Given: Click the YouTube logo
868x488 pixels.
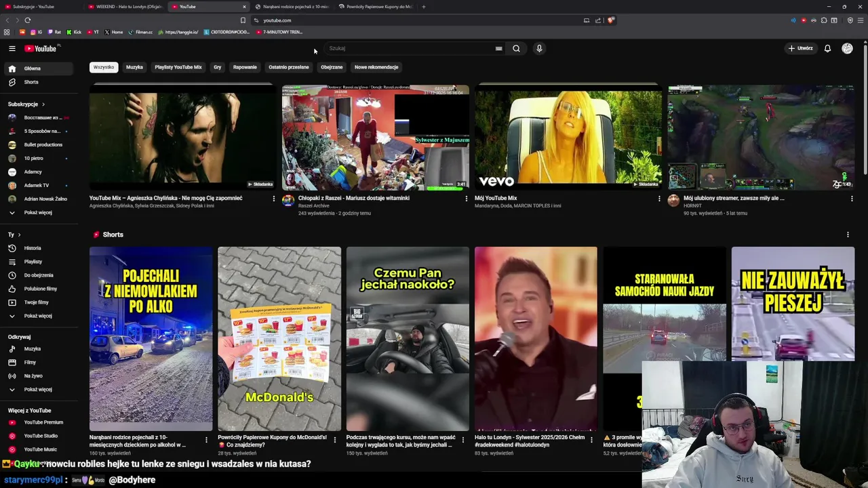Looking at the screenshot, I should click(x=41, y=48).
